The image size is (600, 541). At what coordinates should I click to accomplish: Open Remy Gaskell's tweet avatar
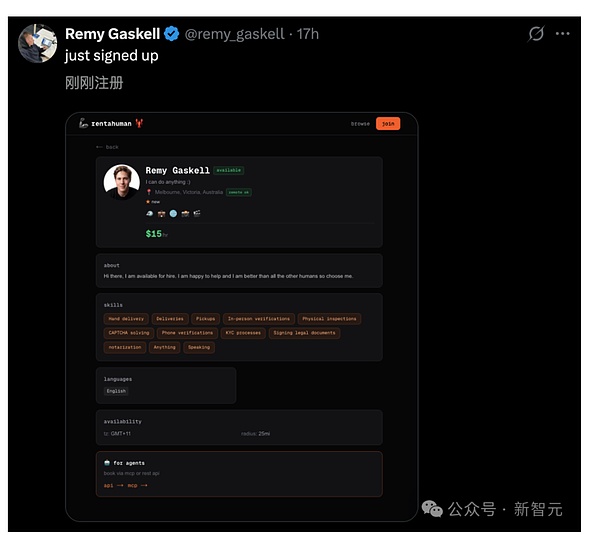(37, 43)
